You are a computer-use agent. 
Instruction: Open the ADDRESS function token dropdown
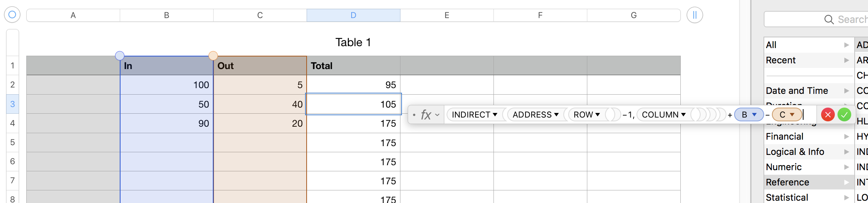[x=556, y=114]
